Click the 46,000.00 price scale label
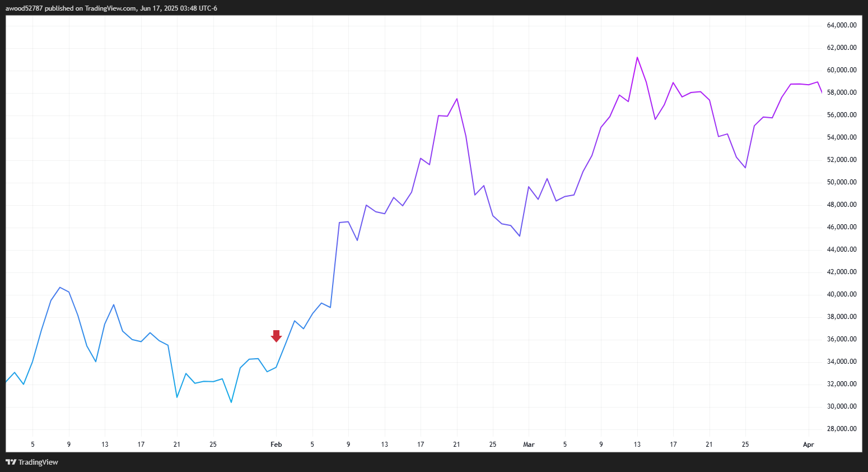 pos(842,227)
